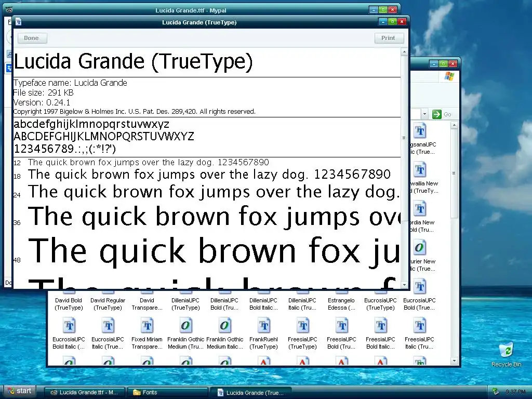Close the Fonts folder window
This screenshot has height=399, width=532.
click(453, 63)
